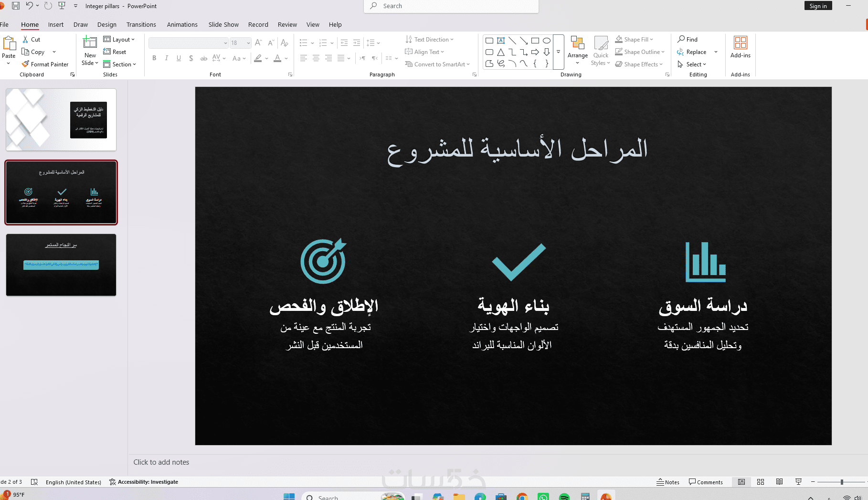Image resolution: width=868 pixels, height=500 pixels.
Task: Open the Insert tab
Action: (56, 25)
